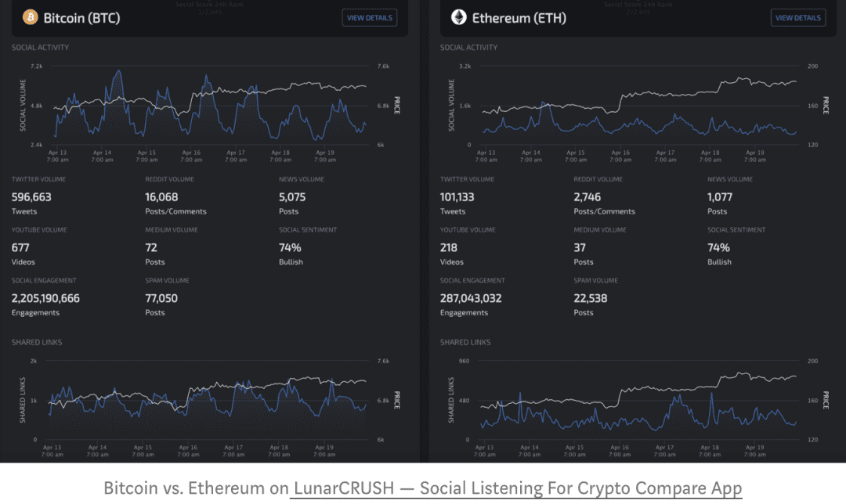Click Ethereum Medium volume value 37

pyautogui.click(x=580, y=248)
